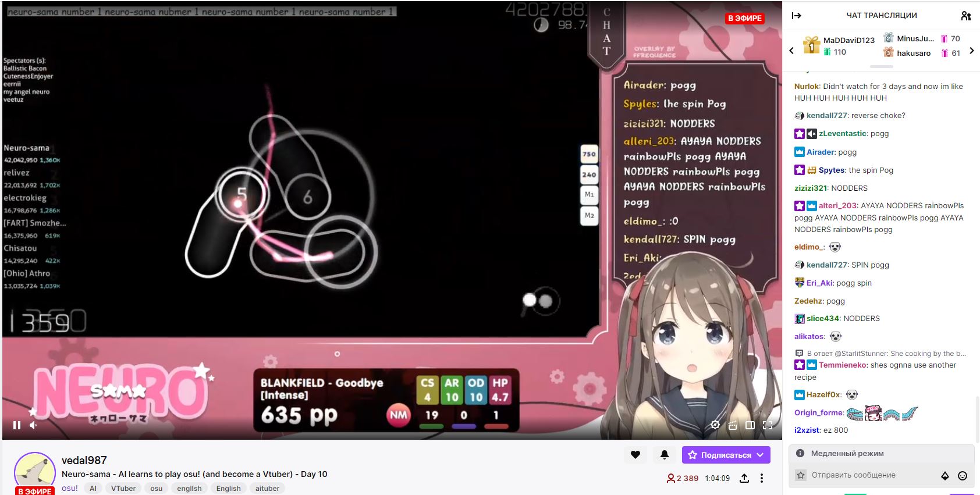Open the clip creation tool
The width and height of the screenshot is (980, 495).
pos(733,425)
